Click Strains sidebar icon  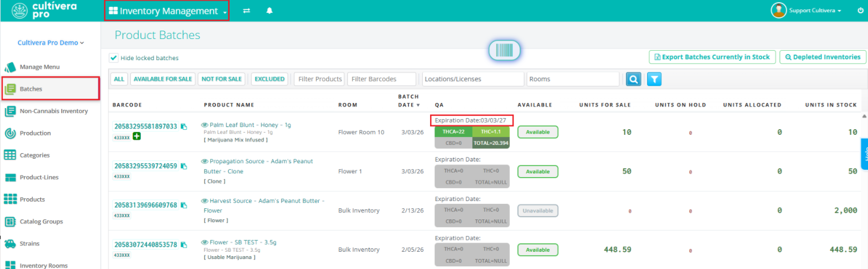click(10, 243)
